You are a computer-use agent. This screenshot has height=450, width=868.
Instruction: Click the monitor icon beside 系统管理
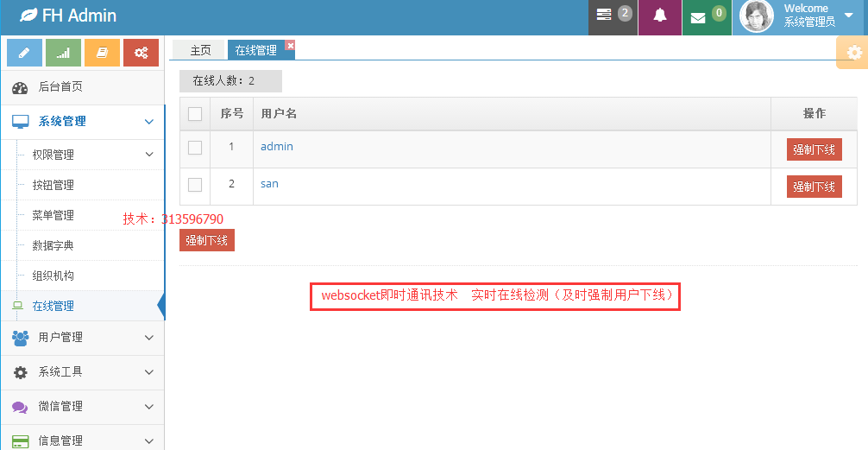(21, 122)
